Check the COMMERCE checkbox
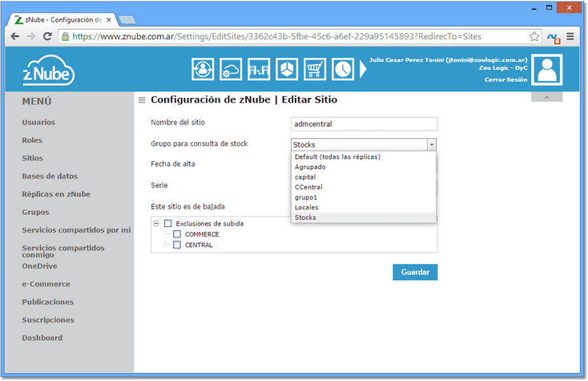 point(177,234)
